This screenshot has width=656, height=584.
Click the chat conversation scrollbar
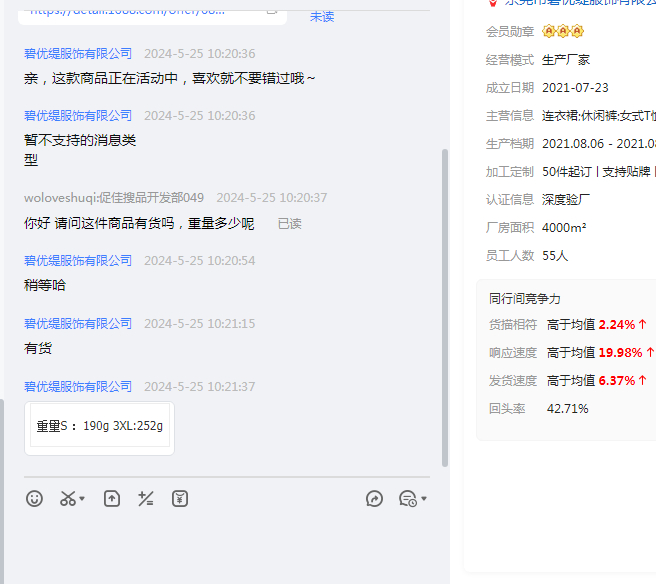[x=445, y=307]
